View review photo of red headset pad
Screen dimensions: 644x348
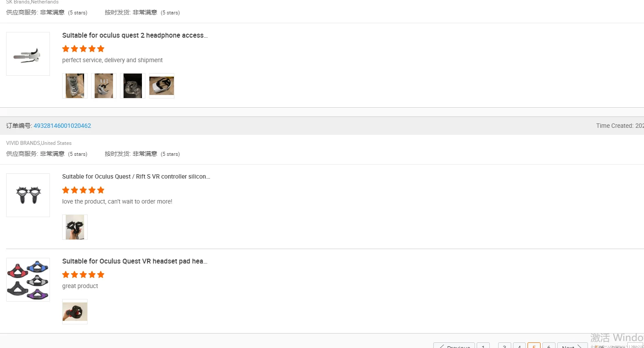click(75, 312)
